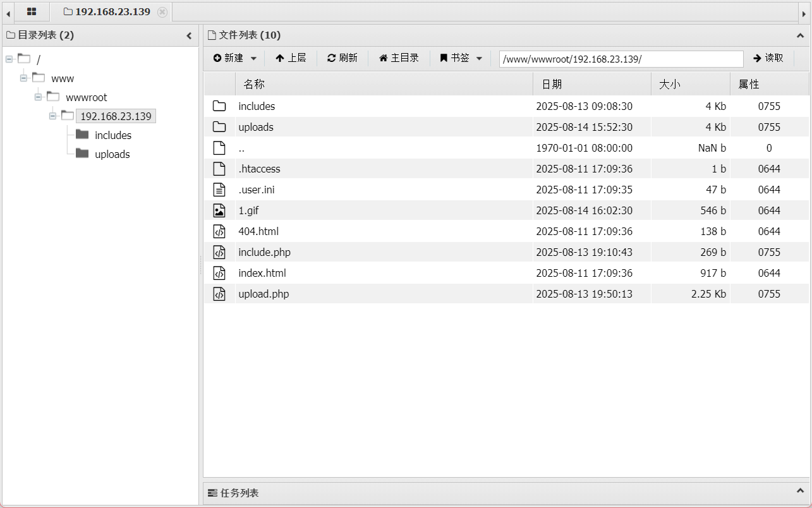Collapse the wwwroot tree node
812x508 pixels.
point(38,97)
